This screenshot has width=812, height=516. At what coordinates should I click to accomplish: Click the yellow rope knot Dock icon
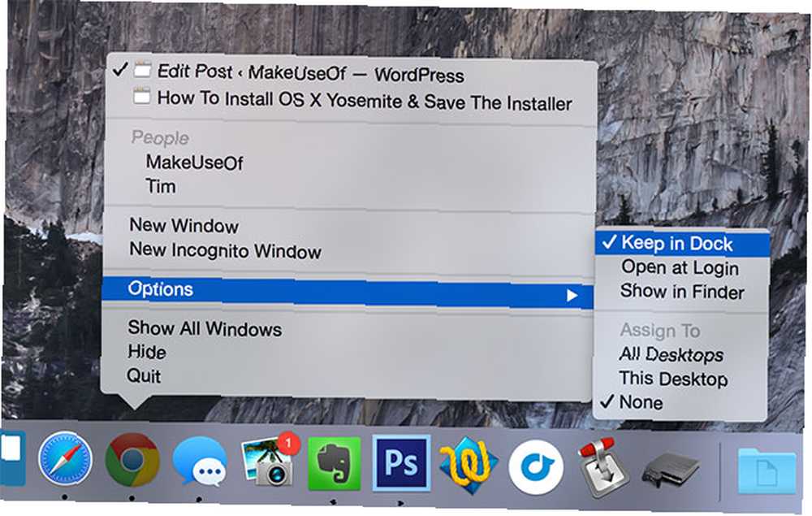pos(469,465)
